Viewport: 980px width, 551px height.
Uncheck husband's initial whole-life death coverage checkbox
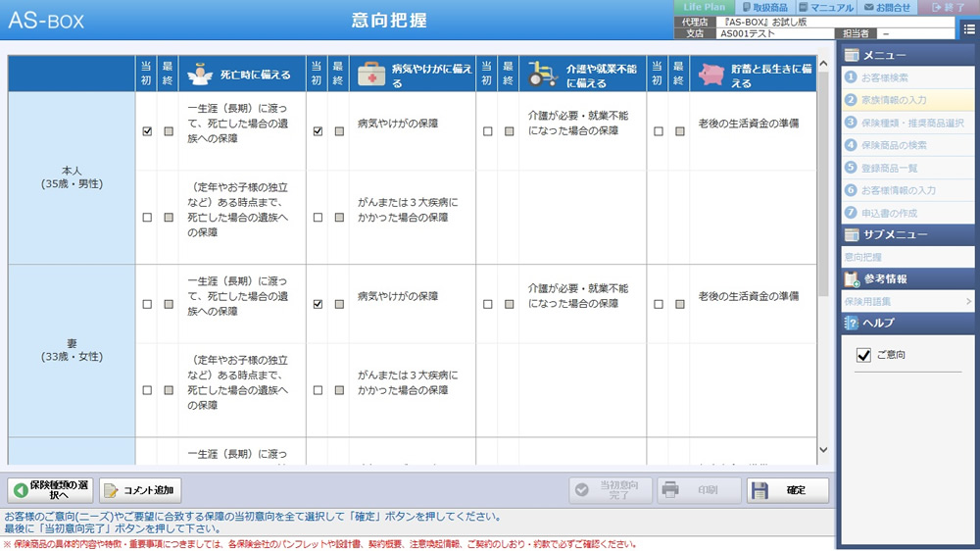pyautogui.click(x=147, y=131)
